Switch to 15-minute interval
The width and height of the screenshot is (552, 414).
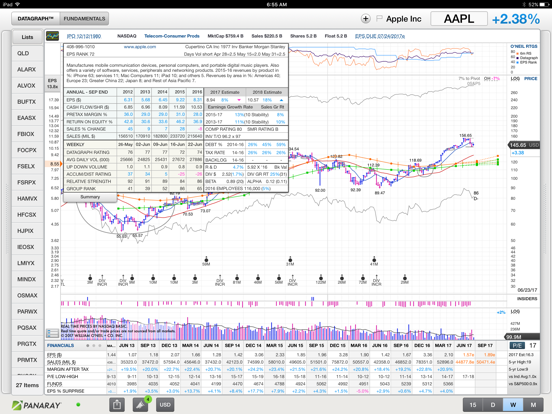(x=473, y=405)
